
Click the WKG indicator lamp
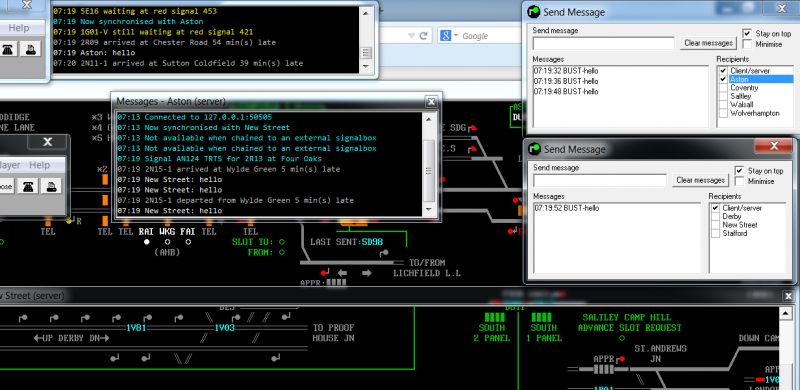(x=167, y=241)
